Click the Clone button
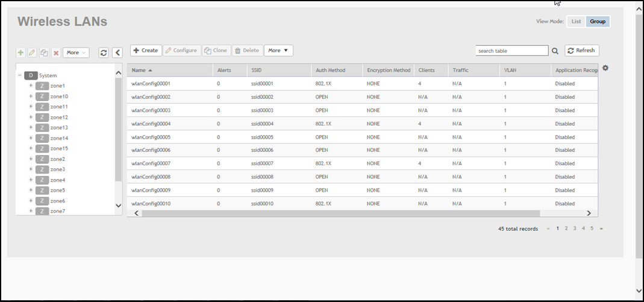 [x=216, y=51]
